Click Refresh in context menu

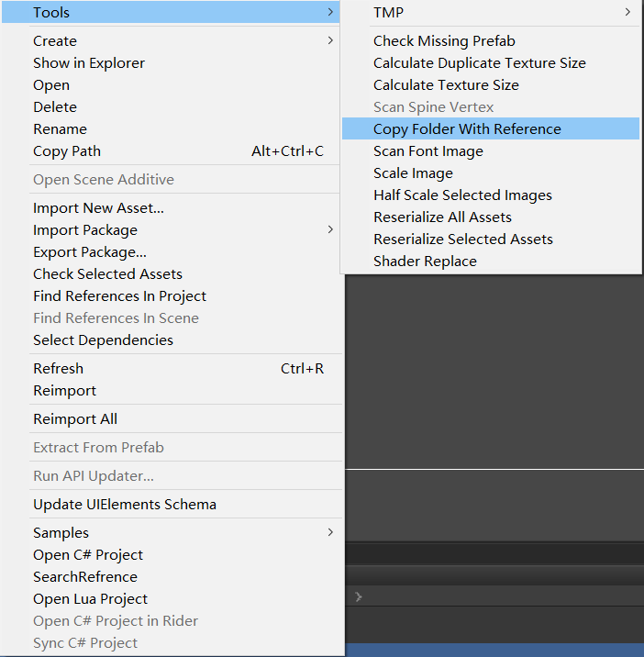click(58, 369)
